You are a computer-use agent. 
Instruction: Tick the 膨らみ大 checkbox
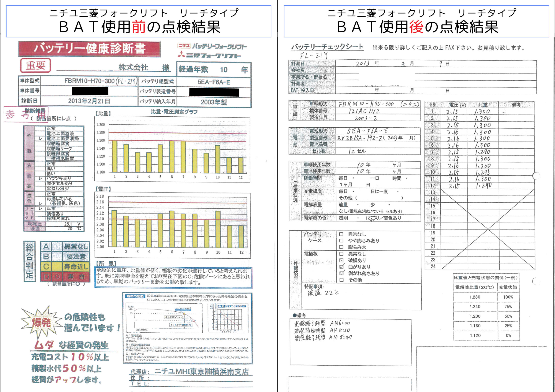pyautogui.click(x=341, y=247)
